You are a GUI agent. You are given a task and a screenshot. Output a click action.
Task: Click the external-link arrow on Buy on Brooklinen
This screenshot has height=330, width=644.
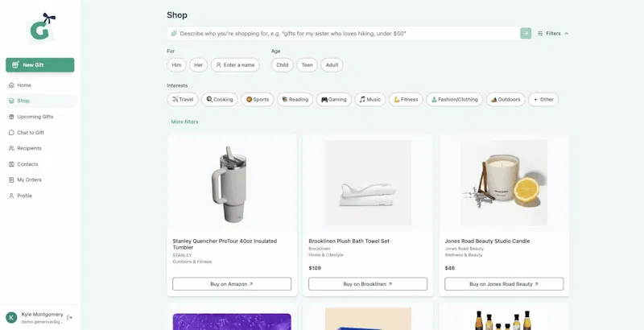point(390,284)
